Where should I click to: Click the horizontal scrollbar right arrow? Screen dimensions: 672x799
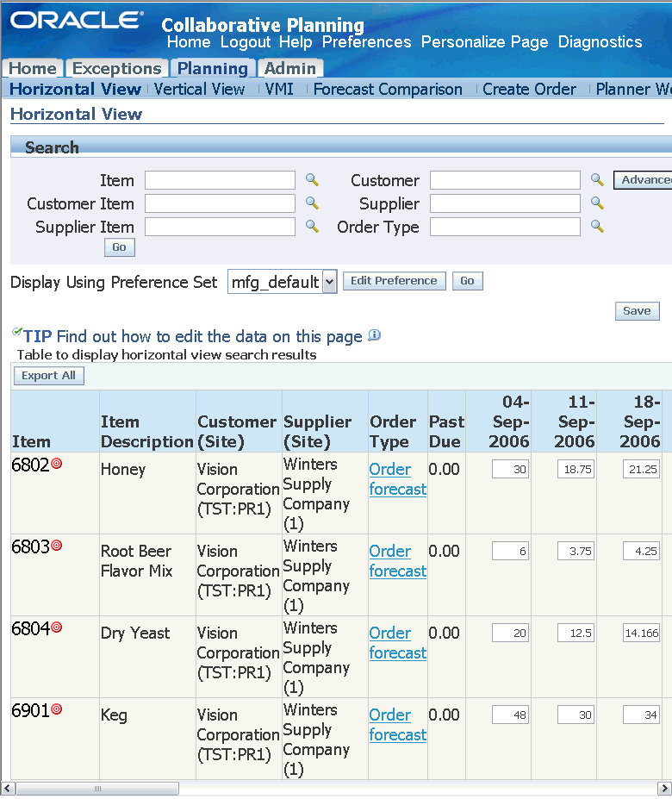point(664,789)
